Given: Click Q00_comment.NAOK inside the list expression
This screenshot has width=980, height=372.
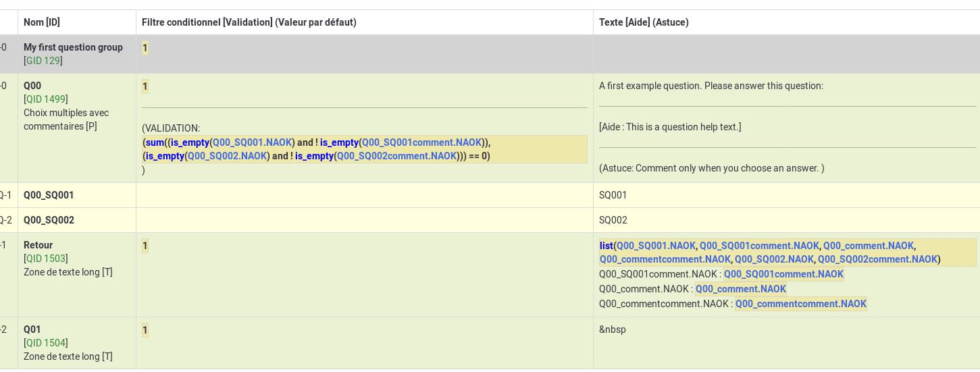Looking at the screenshot, I should [868, 246].
